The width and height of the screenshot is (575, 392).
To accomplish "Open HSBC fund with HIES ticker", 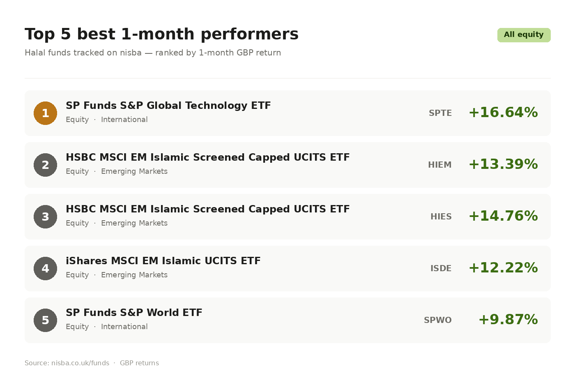I will click(207, 209).
